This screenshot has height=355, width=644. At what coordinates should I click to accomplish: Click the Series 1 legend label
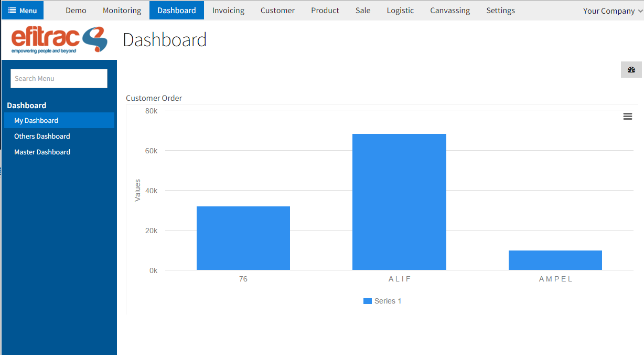388,301
